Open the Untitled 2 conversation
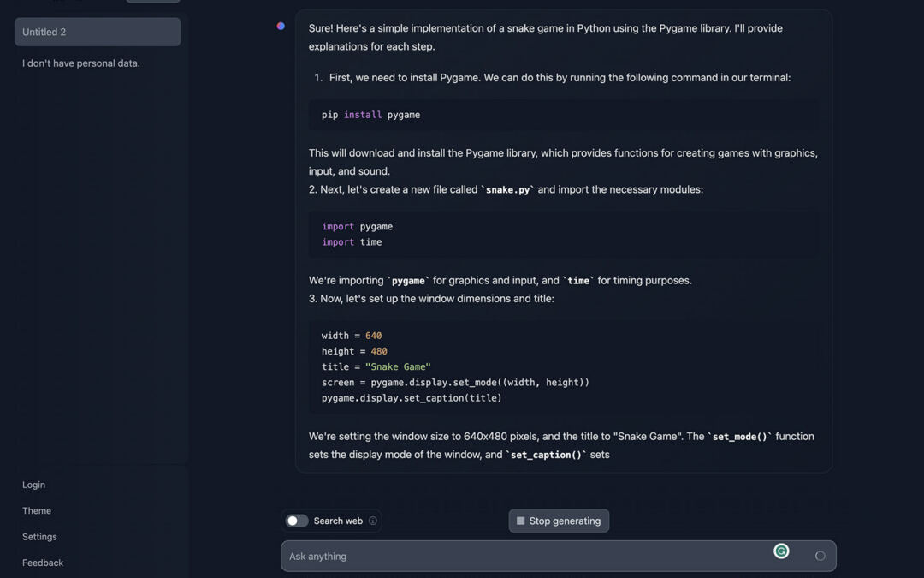The height and width of the screenshot is (578, 924). [97, 32]
